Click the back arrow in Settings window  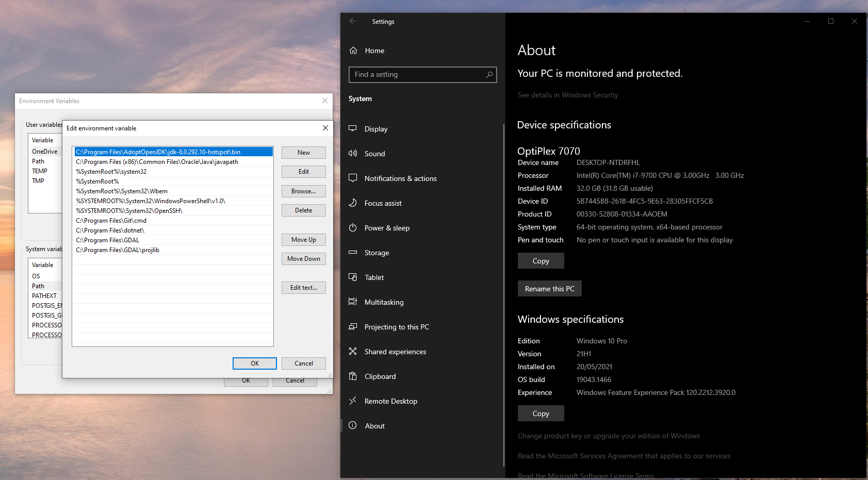tap(353, 21)
